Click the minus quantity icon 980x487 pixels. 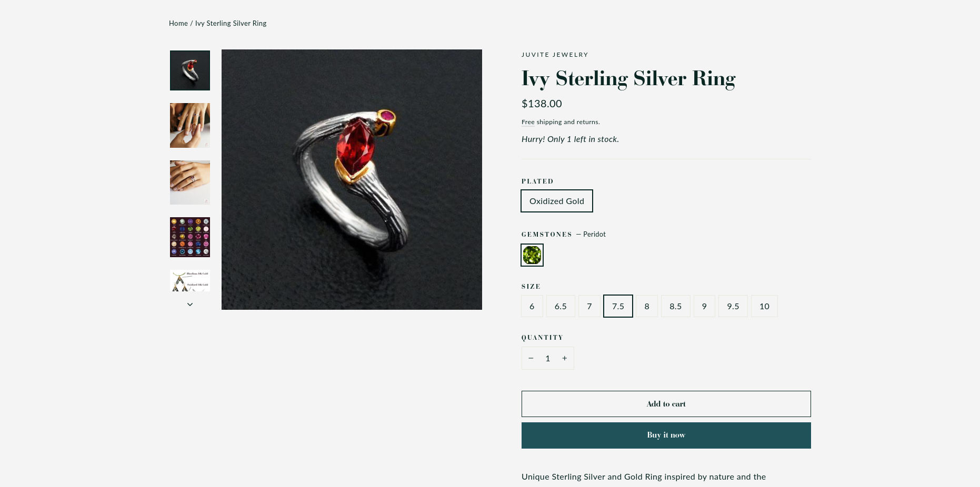pyautogui.click(x=531, y=358)
